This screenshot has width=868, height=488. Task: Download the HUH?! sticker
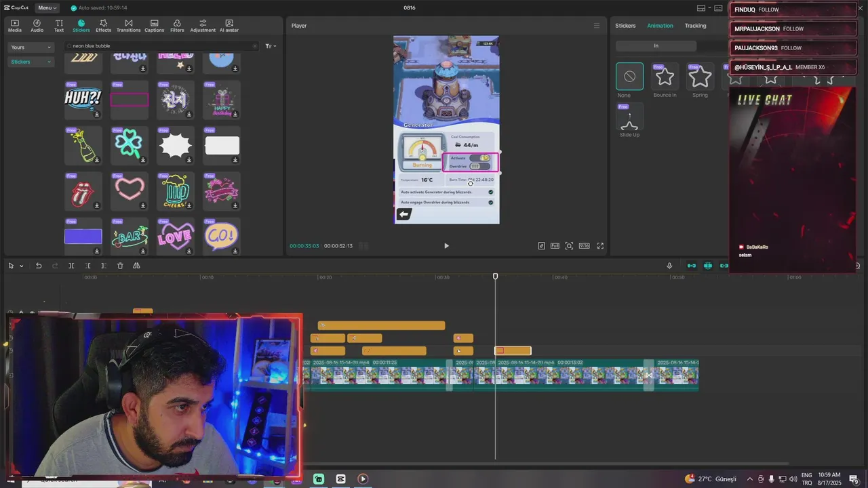pos(97,114)
